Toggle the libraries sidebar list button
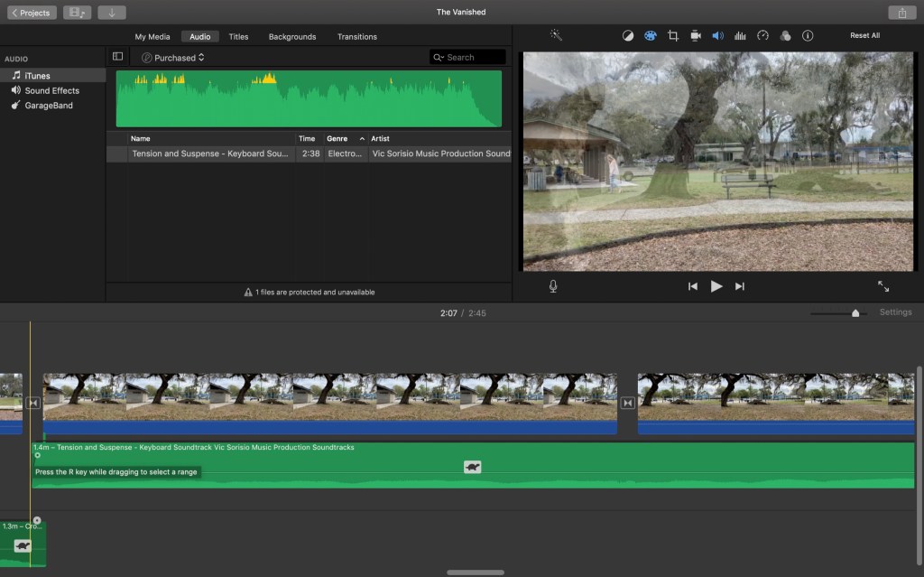 [117, 57]
